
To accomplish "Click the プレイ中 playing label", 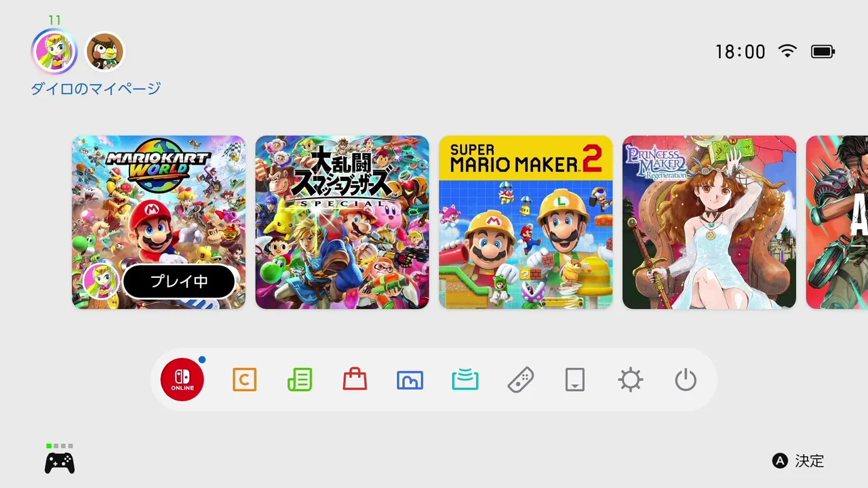I will tap(179, 282).
